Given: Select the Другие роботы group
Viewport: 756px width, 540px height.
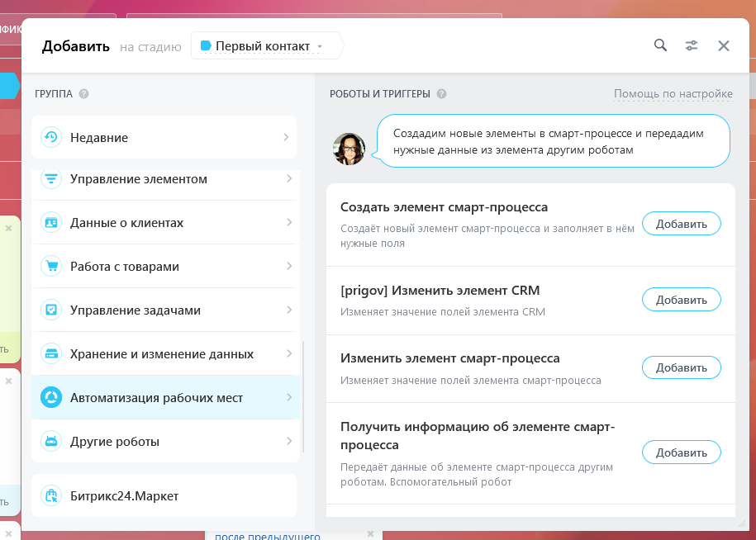Looking at the screenshot, I should click(115, 442).
